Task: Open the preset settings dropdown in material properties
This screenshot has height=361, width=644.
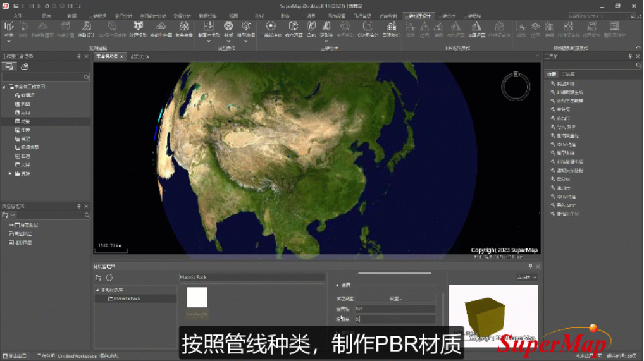Action: click(395, 298)
